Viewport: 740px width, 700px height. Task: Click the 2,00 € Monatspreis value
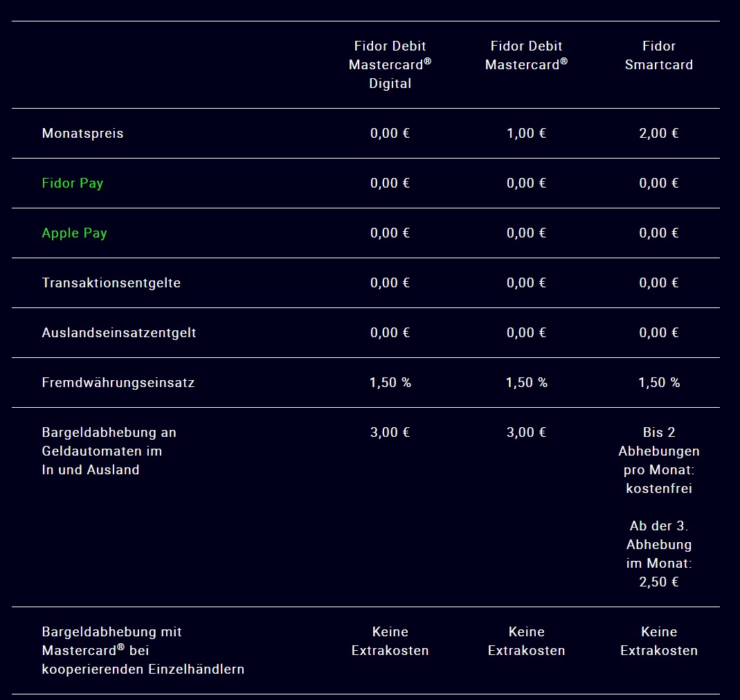pos(658,134)
